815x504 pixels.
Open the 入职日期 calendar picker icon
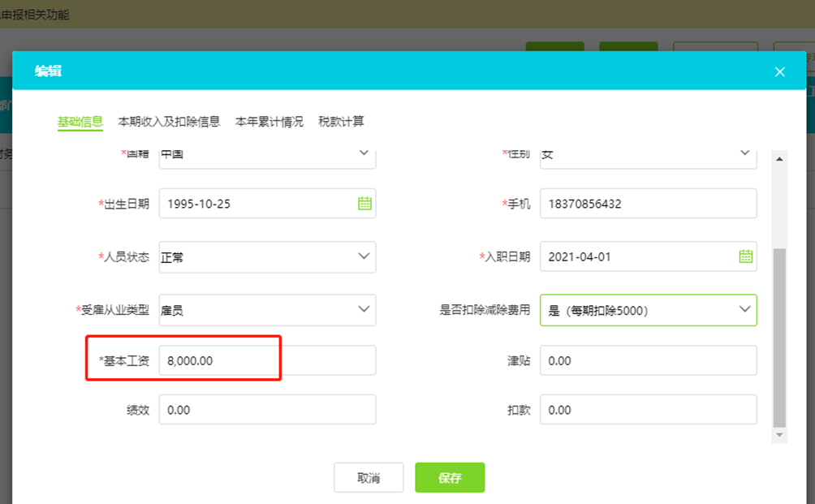pos(745,256)
